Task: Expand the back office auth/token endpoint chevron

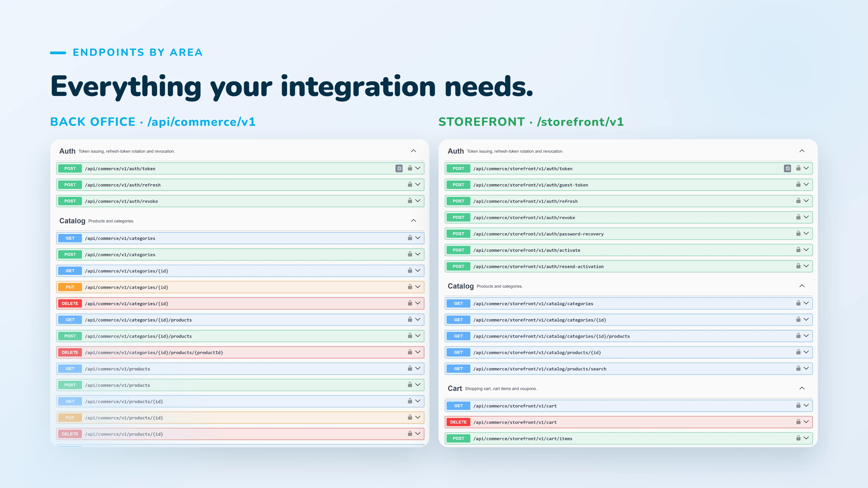Action: (x=418, y=168)
